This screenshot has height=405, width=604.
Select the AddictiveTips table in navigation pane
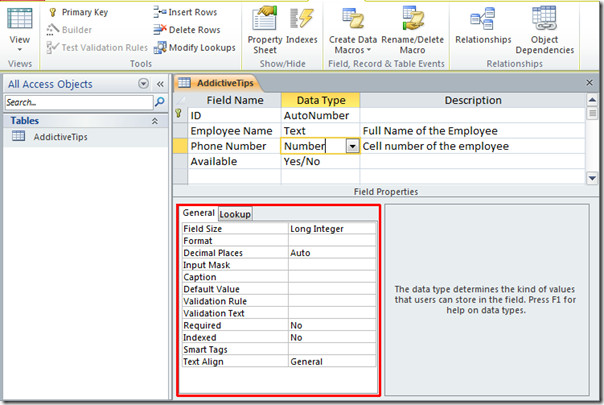[63, 137]
